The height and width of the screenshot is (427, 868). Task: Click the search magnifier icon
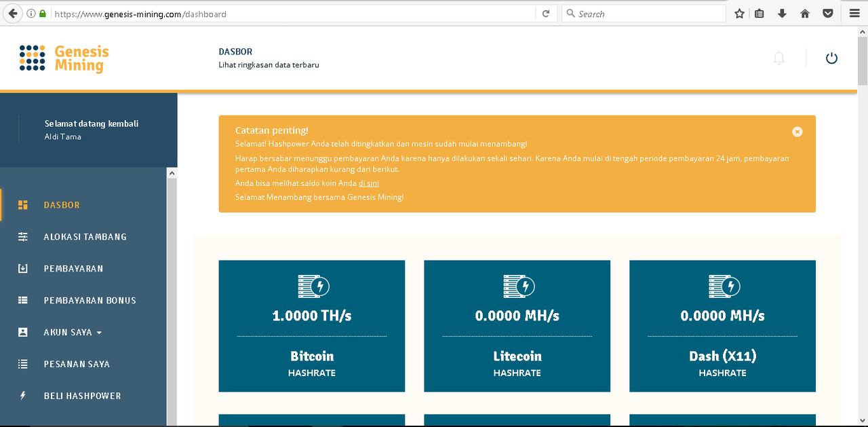tap(571, 14)
